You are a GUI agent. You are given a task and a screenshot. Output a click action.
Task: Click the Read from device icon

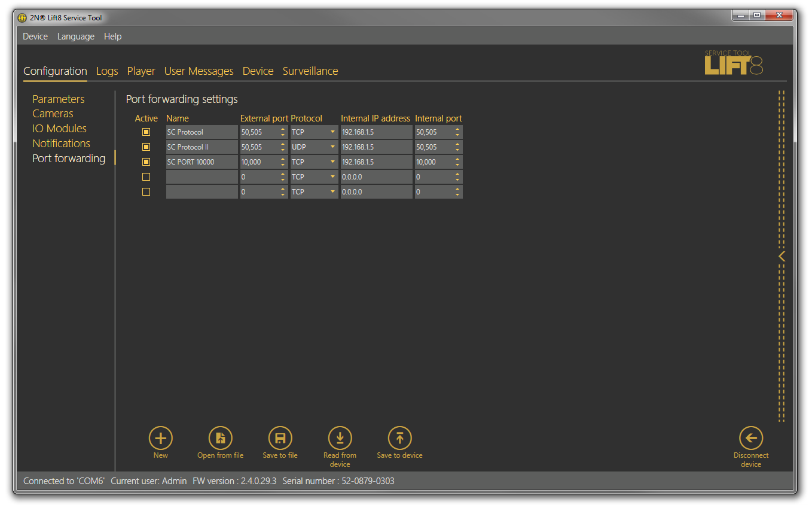coord(340,438)
